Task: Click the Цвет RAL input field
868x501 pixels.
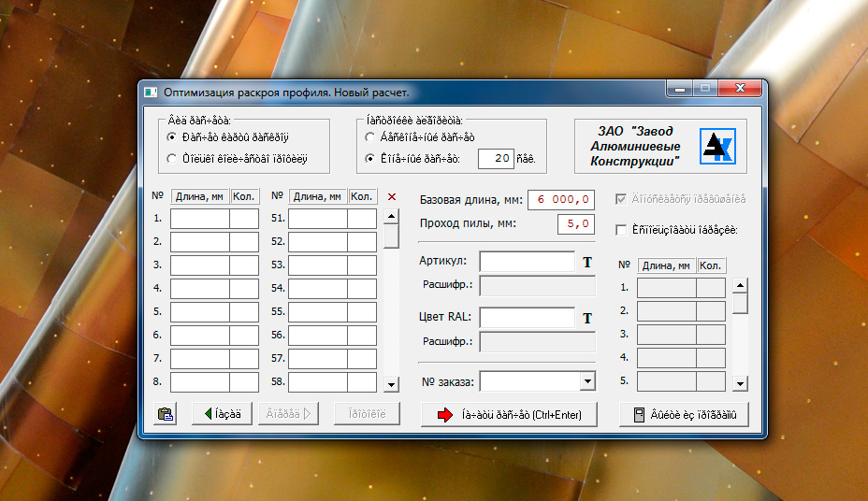Action: tap(527, 318)
